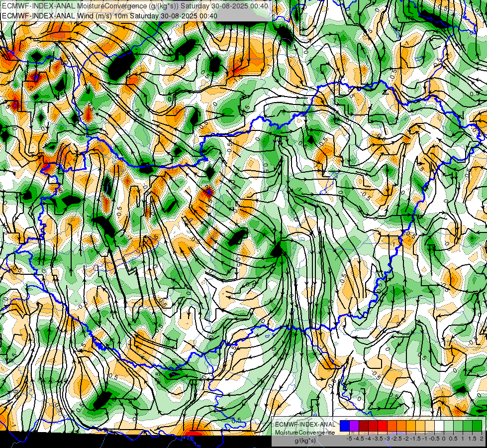Click the legend tick value '-5'
This screenshot has width=487, height=448.
point(349,439)
